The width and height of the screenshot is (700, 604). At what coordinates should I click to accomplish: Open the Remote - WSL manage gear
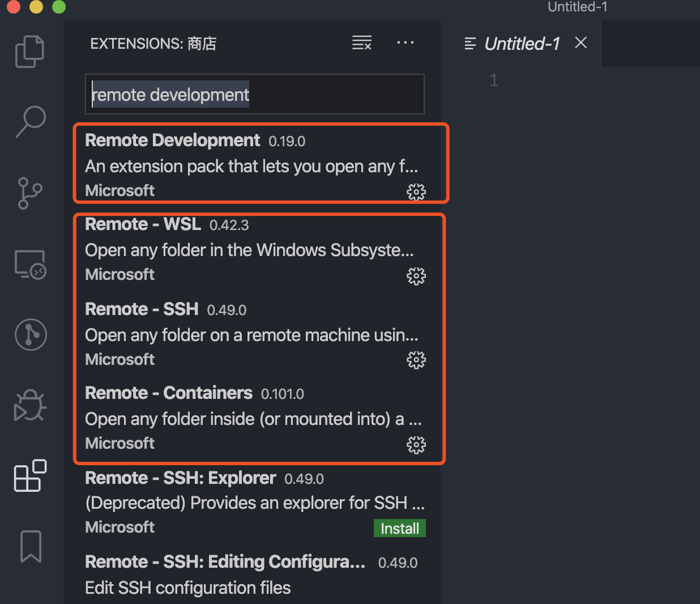[416, 276]
